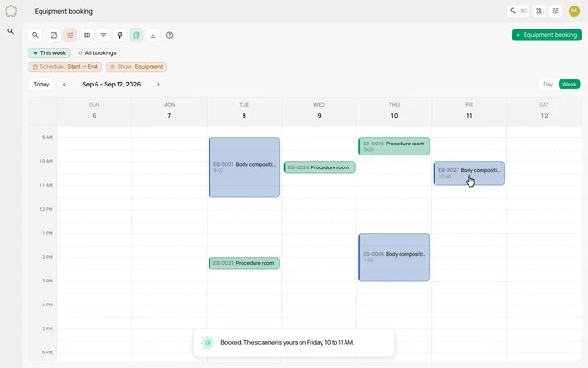
Task: Click the WED 9 day header
Action: [x=319, y=110]
